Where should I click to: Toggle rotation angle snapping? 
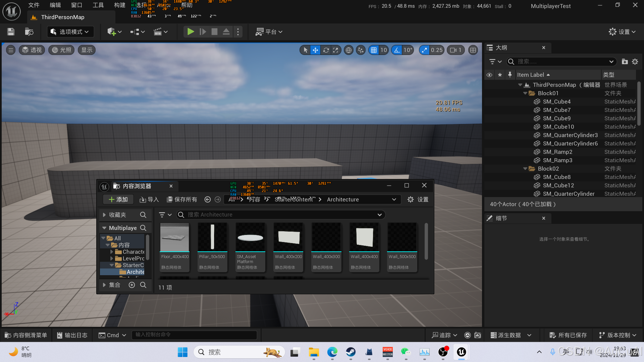(x=397, y=50)
